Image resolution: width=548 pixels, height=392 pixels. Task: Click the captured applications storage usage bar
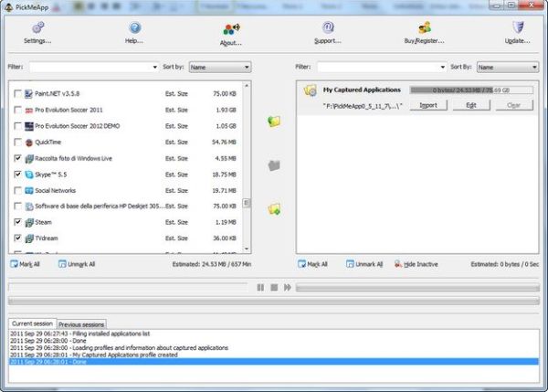pos(471,90)
